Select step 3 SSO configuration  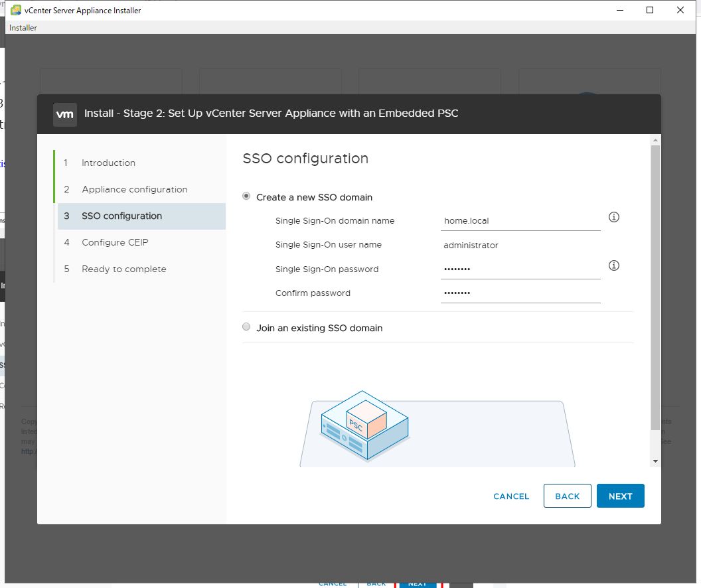(141, 216)
